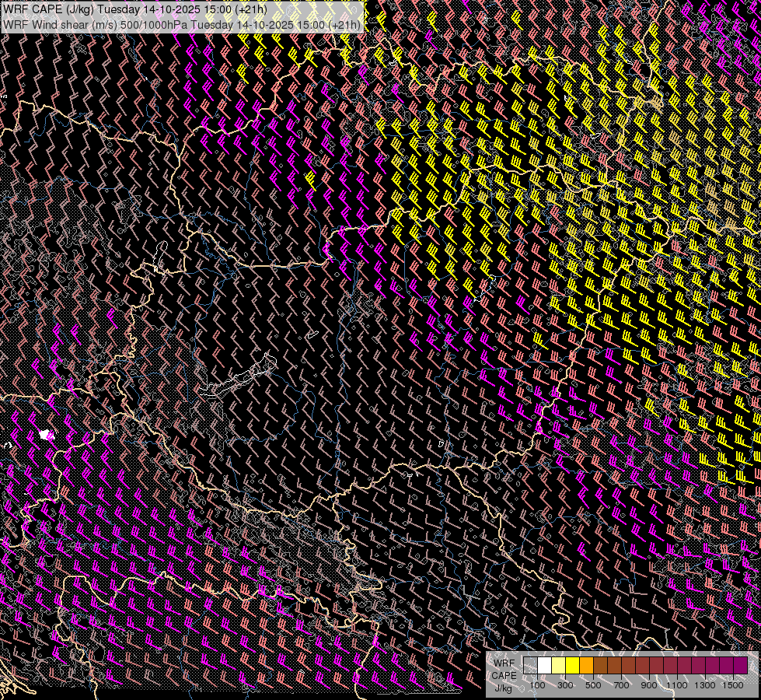Click the 700 label under the color bar

[621, 685]
